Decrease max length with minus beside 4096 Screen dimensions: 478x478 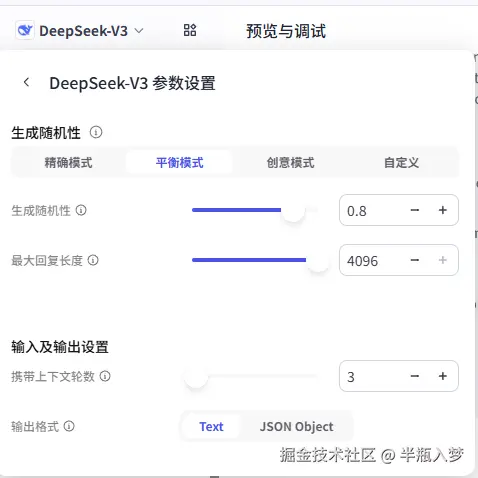415,260
